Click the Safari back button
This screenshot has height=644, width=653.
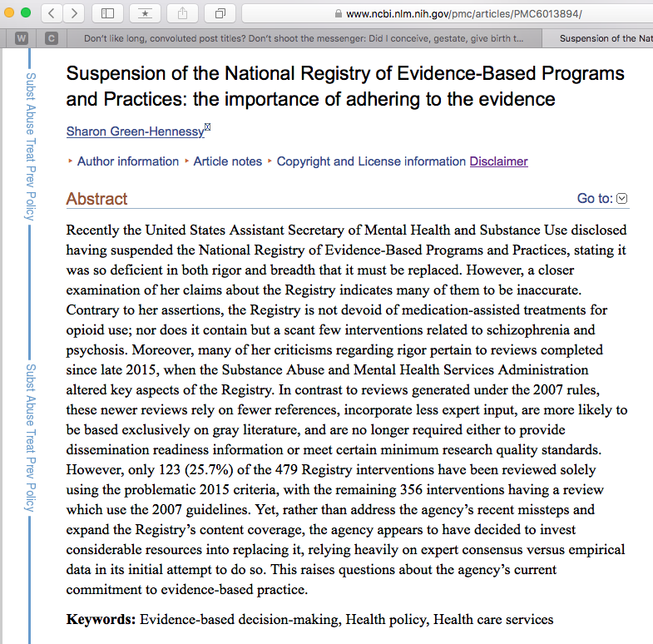pos(52,13)
